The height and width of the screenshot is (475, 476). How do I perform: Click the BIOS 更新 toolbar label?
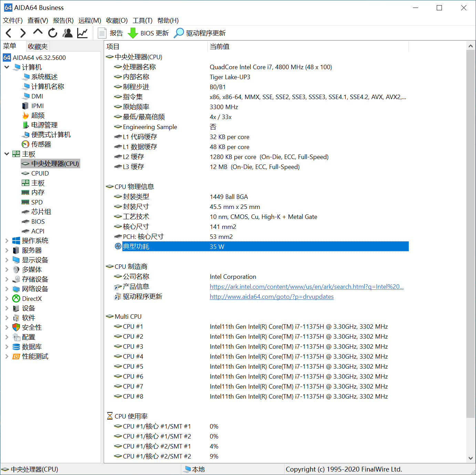click(155, 33)
